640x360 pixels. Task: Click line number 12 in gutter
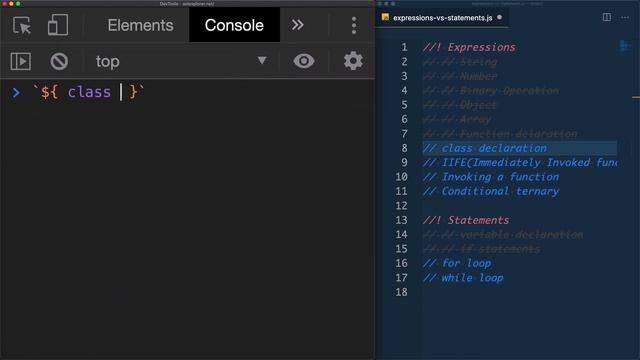click(401, 206)
